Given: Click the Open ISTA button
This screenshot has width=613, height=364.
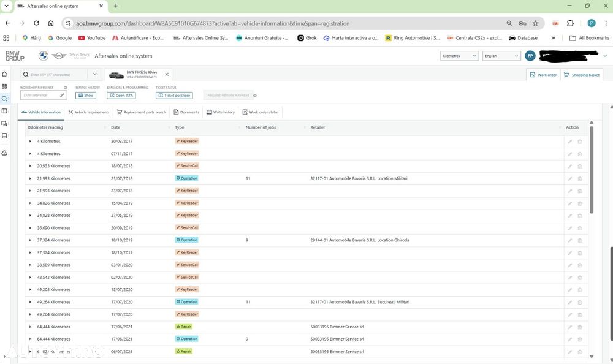Looking at the screenshot, I should pyautogui.click(x=121, y=96).
